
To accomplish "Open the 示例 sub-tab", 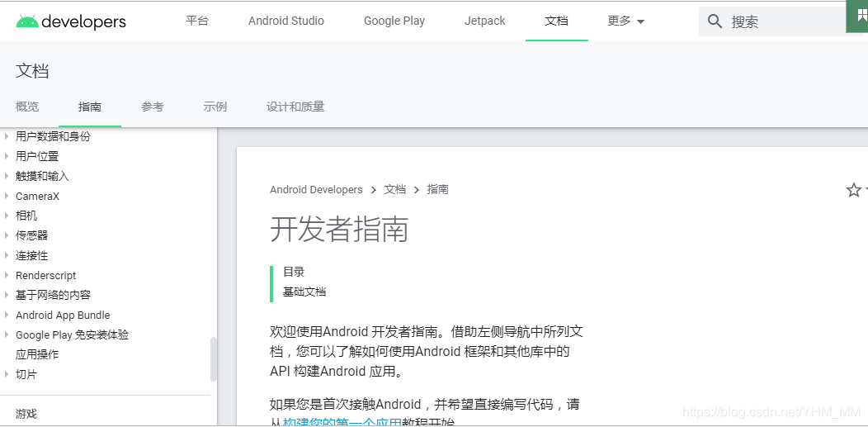I will [215, 107].
